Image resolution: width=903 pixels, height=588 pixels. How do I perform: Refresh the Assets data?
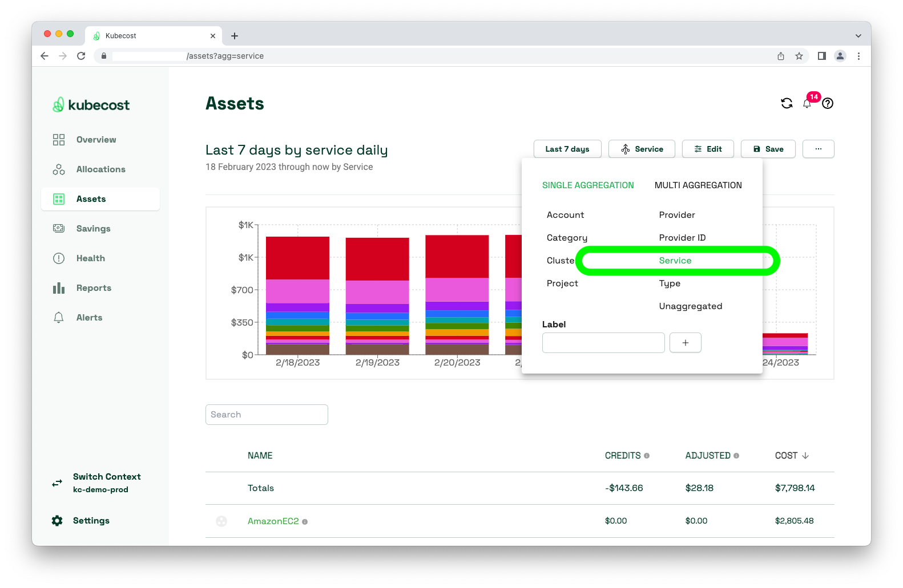tap(787, 103)
